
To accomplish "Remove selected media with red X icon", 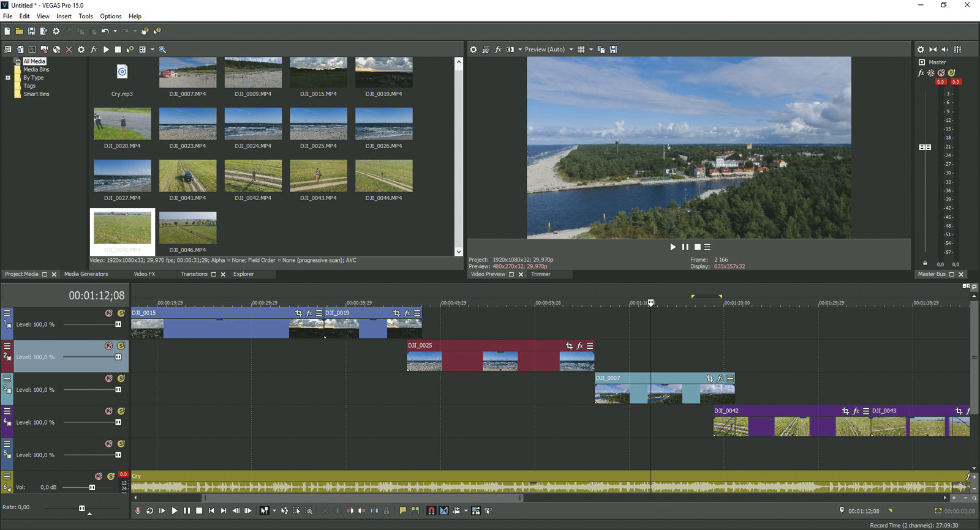I will click(x=69, y=50).
